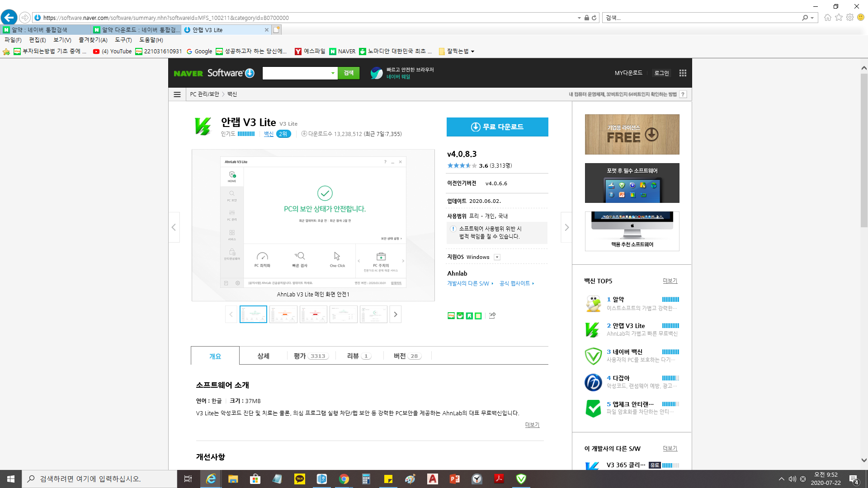Click the 로그인 button
868x488 pixels.
662,73
